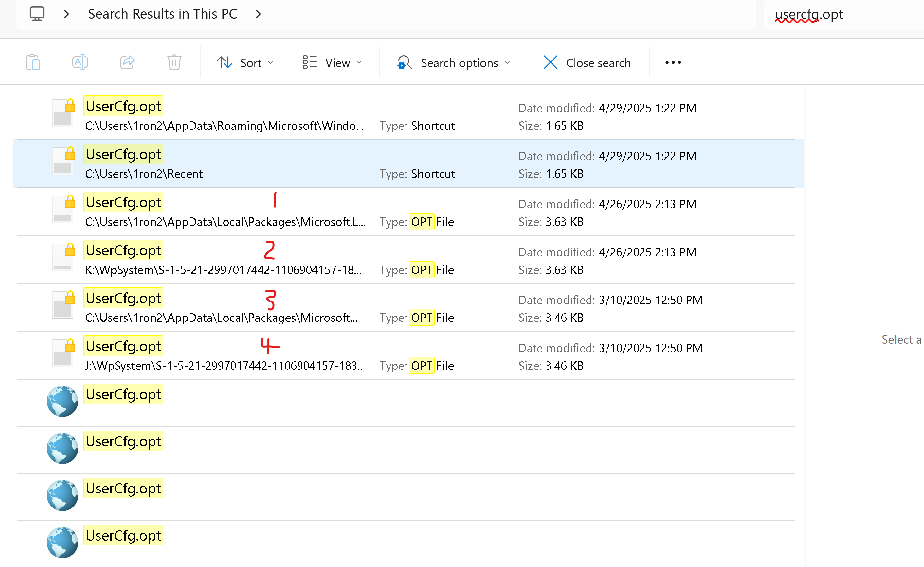Click the chevron after Search Results in This PC
Viewport: 924px width, 567px height.
(x=258, y=14)
